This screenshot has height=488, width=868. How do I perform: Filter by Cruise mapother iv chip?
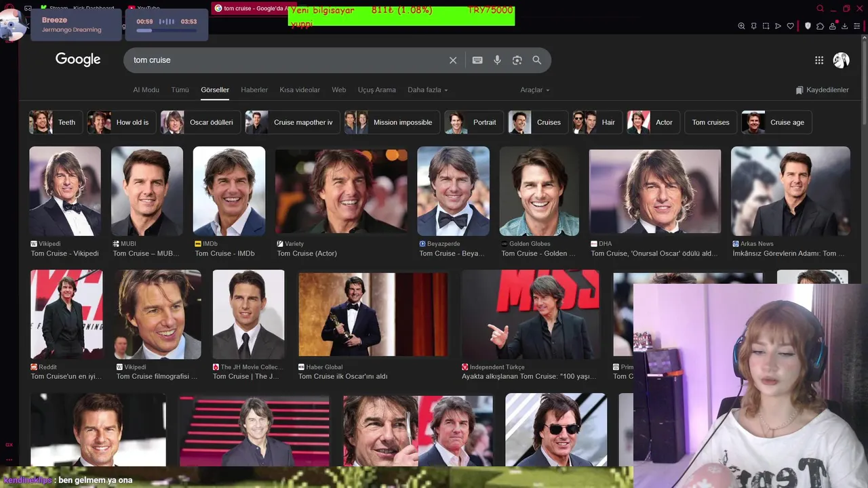pyautogui.click(x=292, y=123)
